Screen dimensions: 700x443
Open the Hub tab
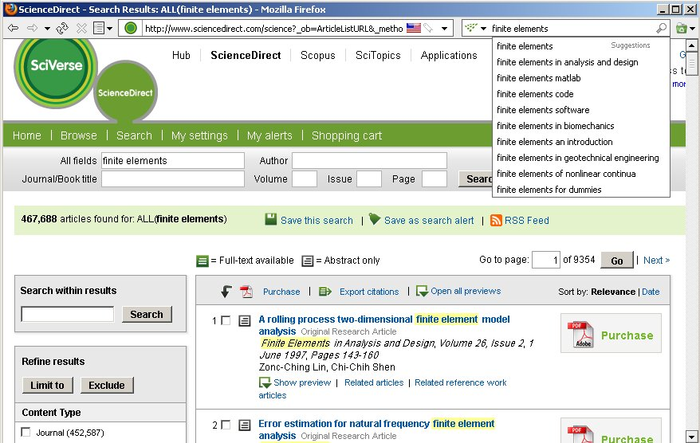[181, 55]
